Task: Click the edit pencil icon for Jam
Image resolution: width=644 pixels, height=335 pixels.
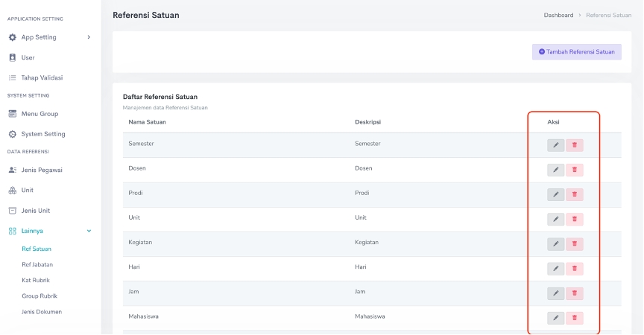Action: pos(555,293)
